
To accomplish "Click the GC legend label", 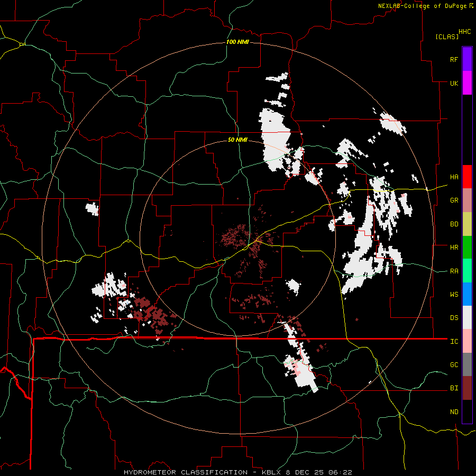I will point(454,365).
